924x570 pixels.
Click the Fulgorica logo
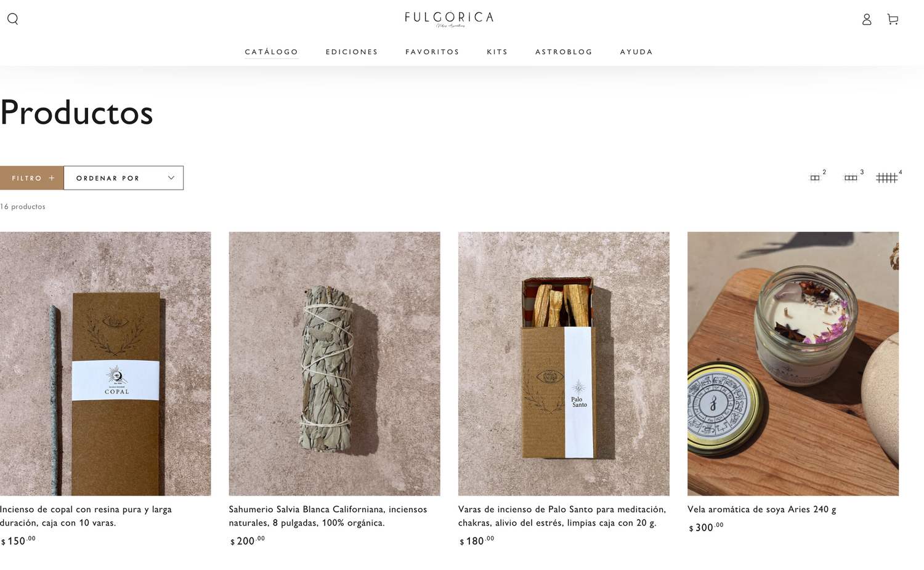(449, 19)
